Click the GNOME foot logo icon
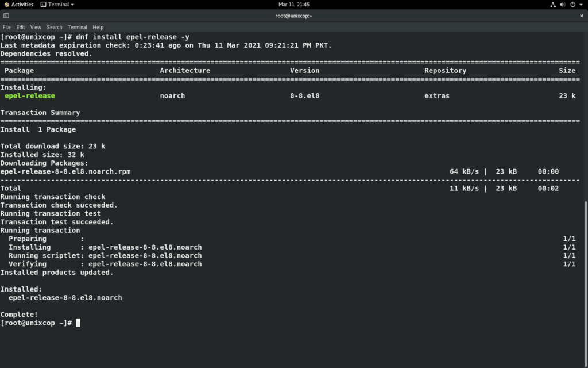588x368 pixels. pyautogui.click(x=6, y=5)
